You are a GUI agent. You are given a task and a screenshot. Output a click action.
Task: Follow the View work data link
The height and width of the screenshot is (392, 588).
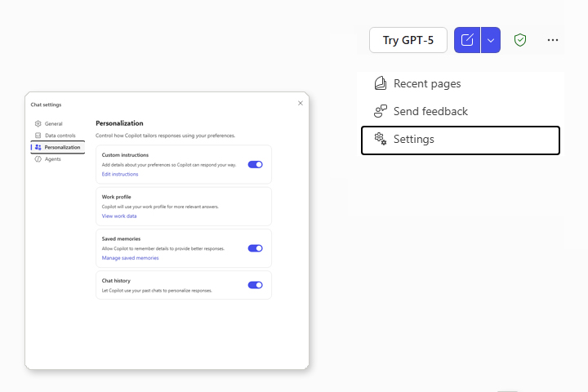(x=119, y=216)
